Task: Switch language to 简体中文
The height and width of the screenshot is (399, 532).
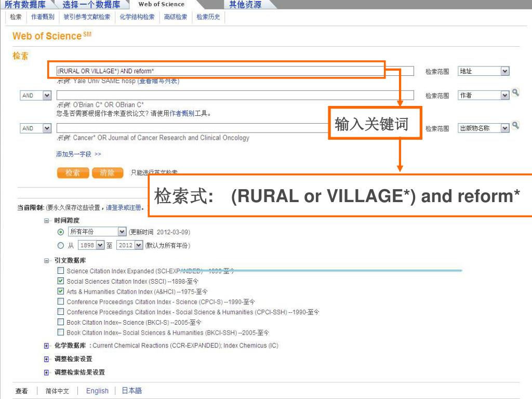Action: pyautogui.click(x=57, y=391)
